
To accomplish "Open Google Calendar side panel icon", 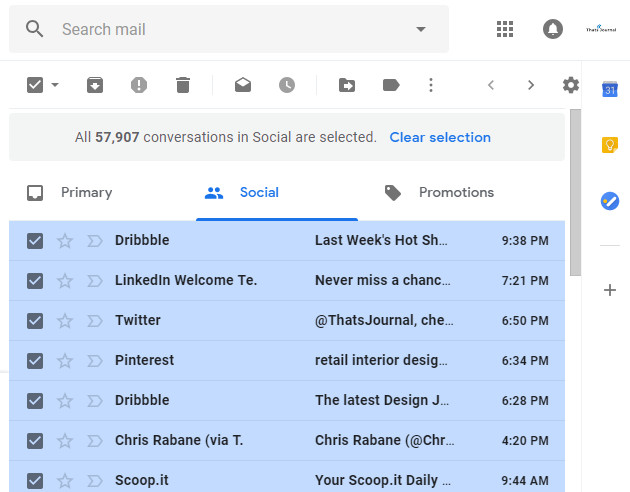I will 610,89.
